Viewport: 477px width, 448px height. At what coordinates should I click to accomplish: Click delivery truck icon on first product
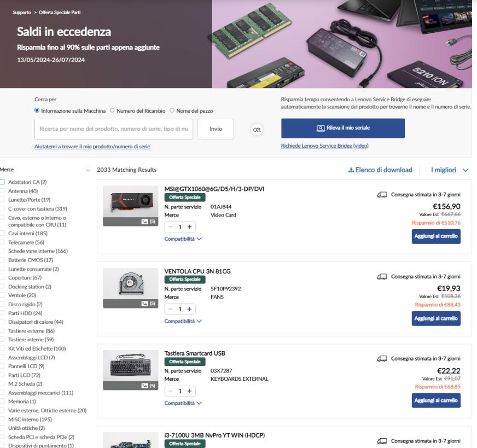pos(382,195)
